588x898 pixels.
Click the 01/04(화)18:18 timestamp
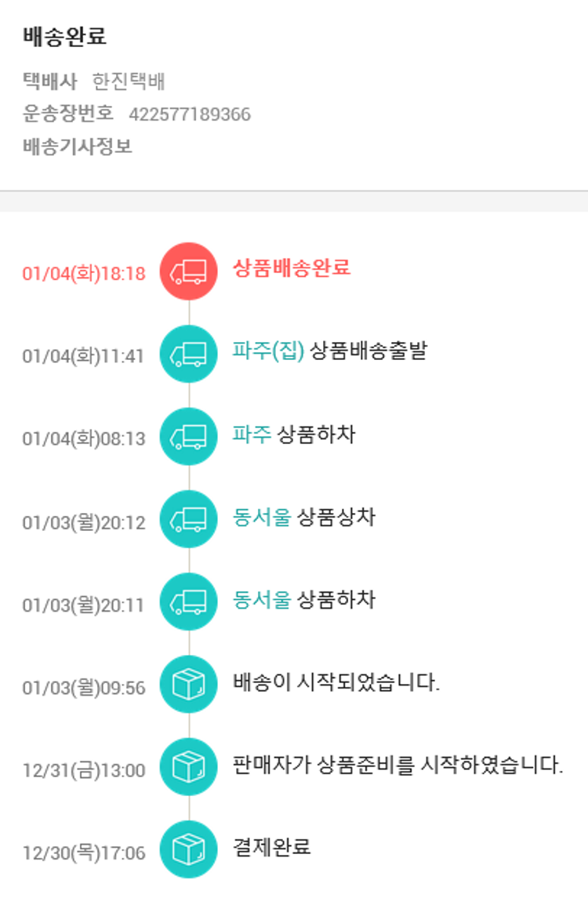(84, 274)
